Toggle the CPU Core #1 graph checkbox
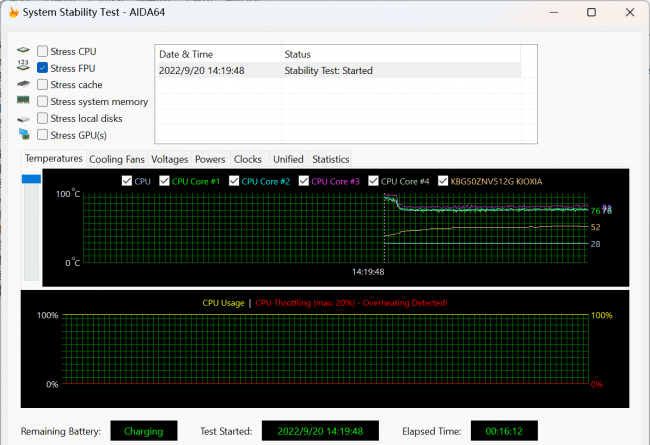This screenshot has height=445, width=650. tap(164, 181)
